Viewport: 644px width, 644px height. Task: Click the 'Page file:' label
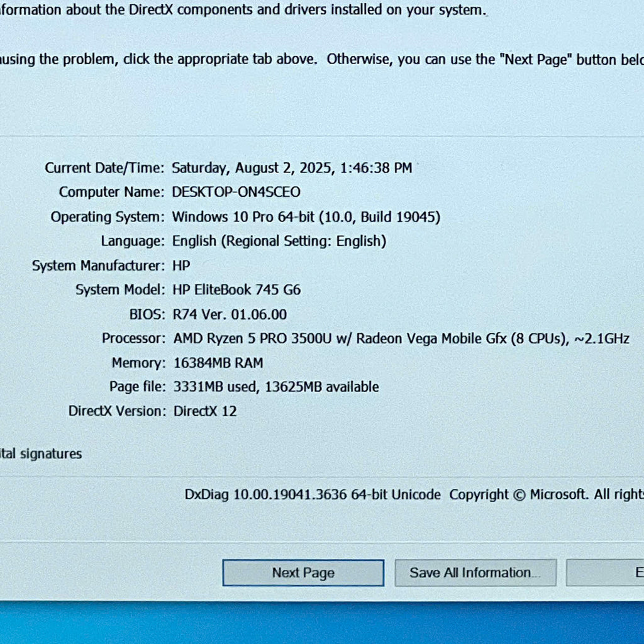point(138,387)
